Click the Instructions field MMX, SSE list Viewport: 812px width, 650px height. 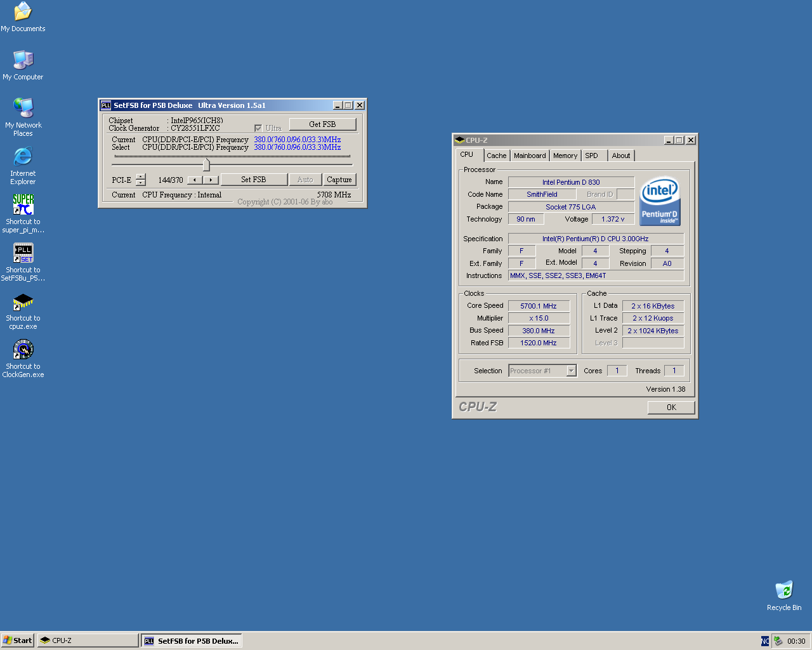(596, 275)
